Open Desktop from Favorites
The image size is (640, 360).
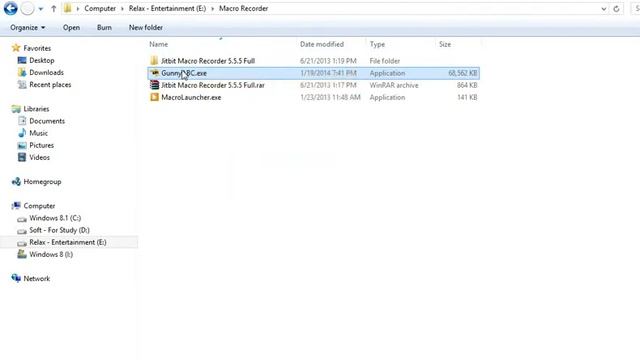click(x=42, y=60)
